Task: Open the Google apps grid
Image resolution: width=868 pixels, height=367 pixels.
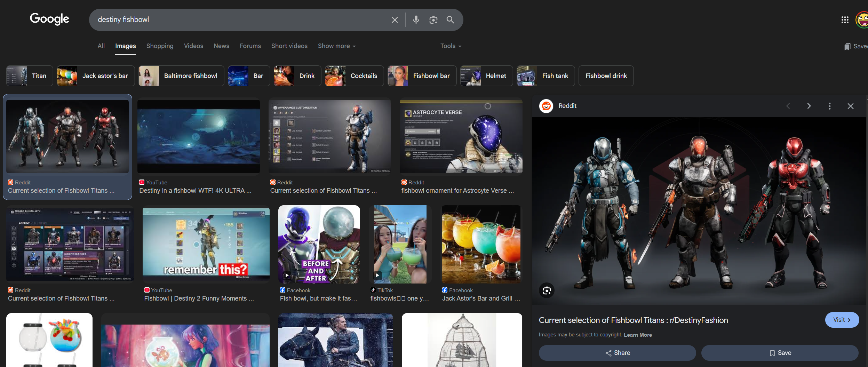Action: 845,20
